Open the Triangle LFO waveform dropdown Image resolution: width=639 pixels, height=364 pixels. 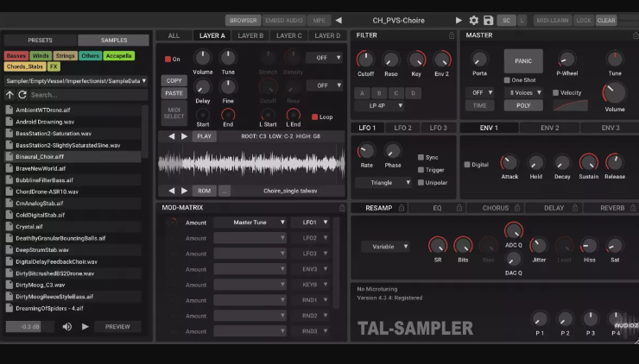[x=383, y=182]
